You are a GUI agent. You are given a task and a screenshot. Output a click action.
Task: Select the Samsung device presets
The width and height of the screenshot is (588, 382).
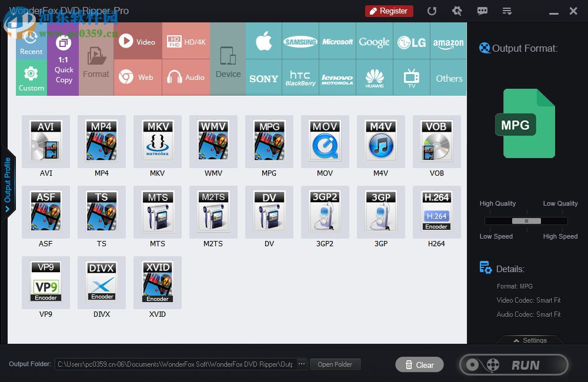pyautogui.click(x=300, y=41)
